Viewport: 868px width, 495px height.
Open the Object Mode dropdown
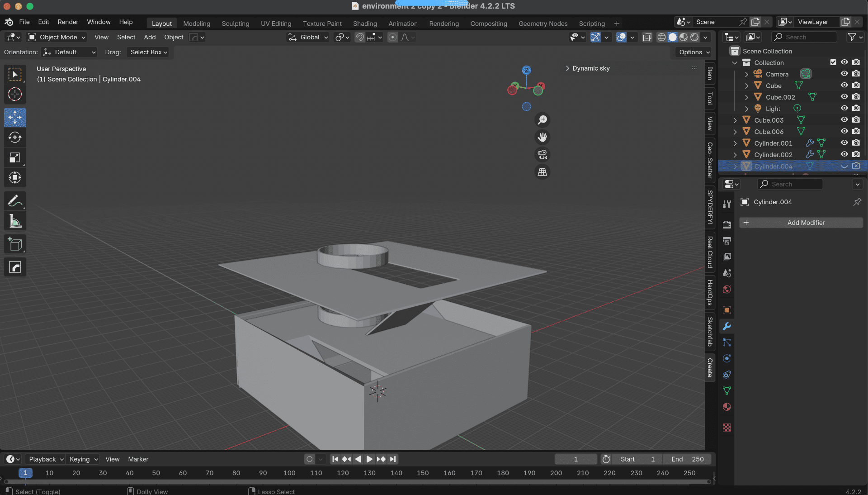(x=57, y=38)
